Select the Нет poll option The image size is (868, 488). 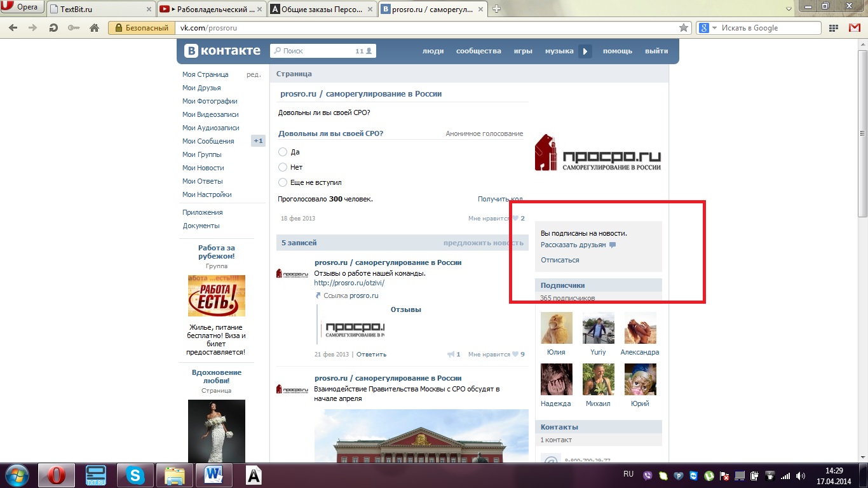point(283,167)
